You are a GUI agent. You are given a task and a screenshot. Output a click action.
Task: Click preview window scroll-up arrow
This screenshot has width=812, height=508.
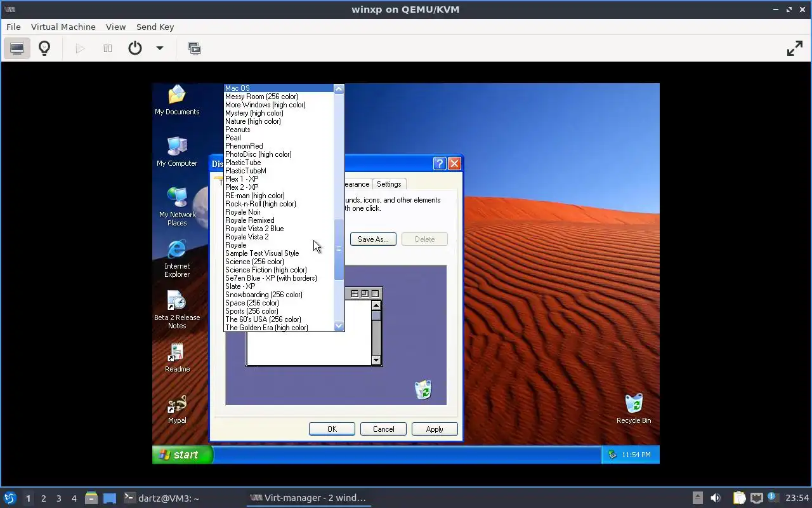point(376,305)
